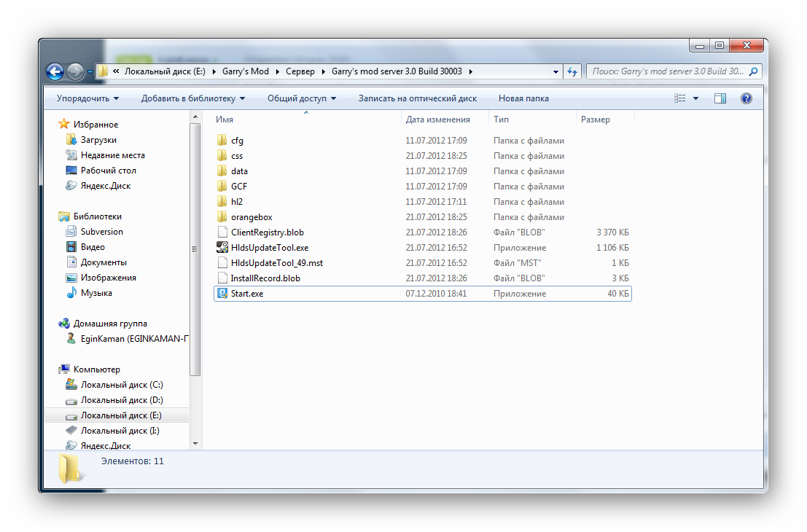
Task: Open the Упорядочить menu
Action: pos(87,98)
